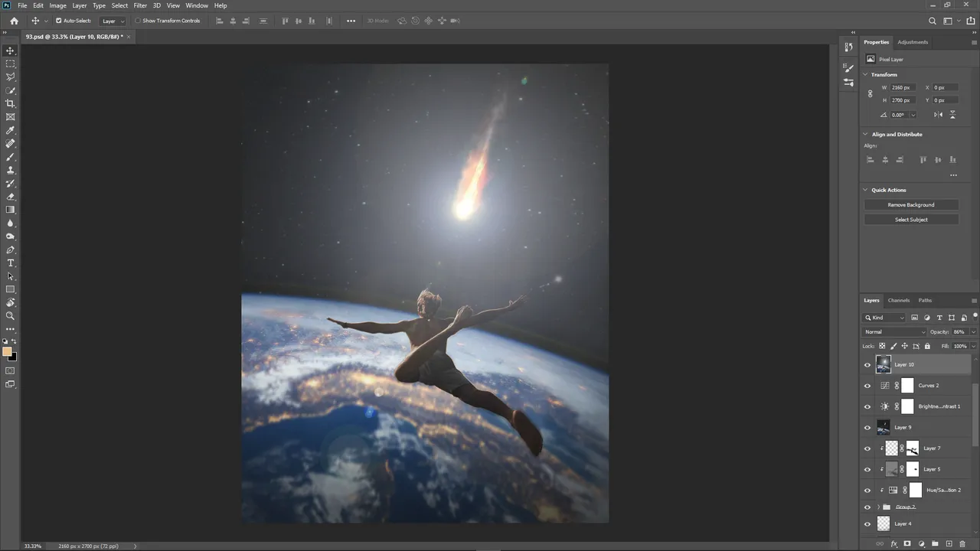Open the Window menu

point(197,5)
